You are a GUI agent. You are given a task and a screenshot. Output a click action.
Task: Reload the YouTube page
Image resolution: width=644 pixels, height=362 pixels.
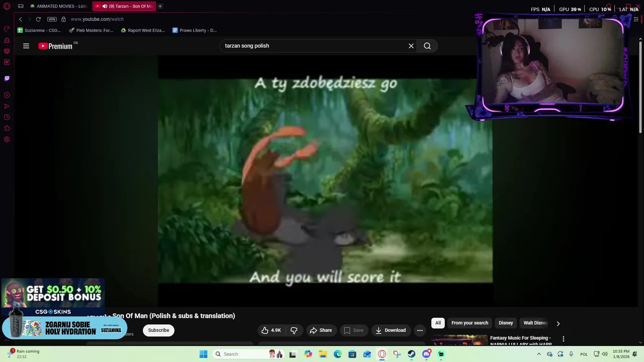coord(38,19)
